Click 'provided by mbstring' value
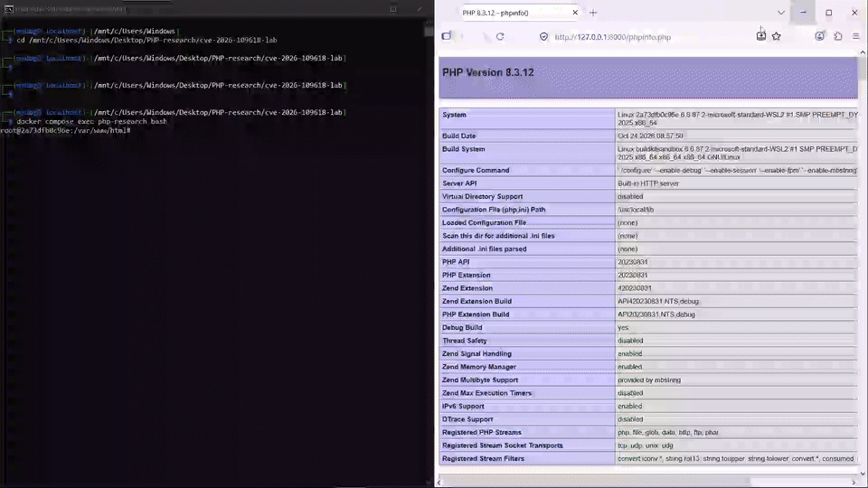Screen dimensions: 868x488 [649, 380]
